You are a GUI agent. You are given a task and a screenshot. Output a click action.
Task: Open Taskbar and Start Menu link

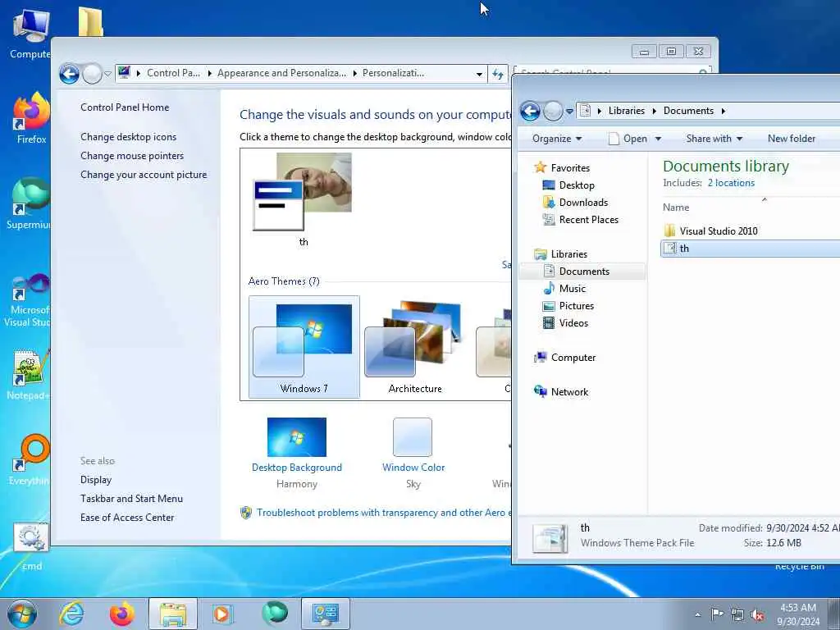point(131,498)
